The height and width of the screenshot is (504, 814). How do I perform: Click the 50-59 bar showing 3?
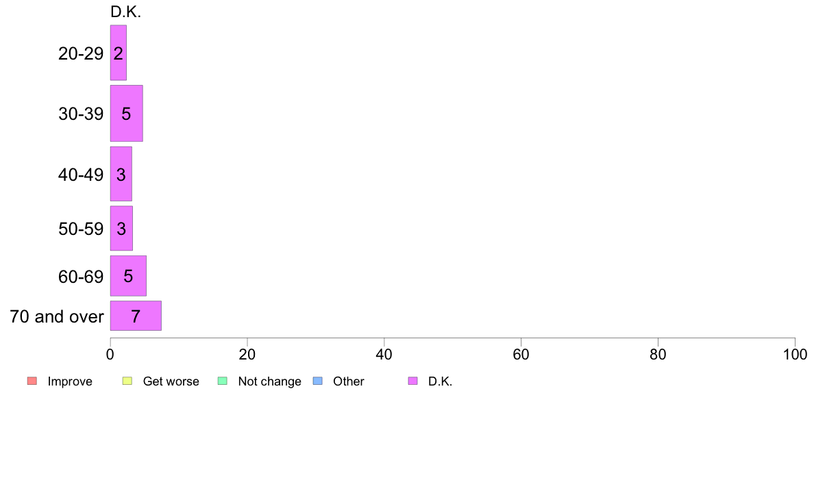point(121,229)
